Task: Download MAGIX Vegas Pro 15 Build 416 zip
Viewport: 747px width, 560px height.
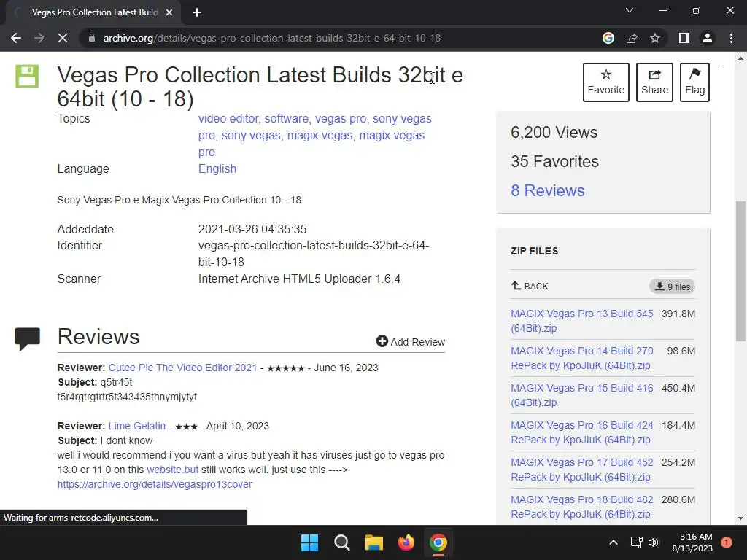Action: [581, 395]
